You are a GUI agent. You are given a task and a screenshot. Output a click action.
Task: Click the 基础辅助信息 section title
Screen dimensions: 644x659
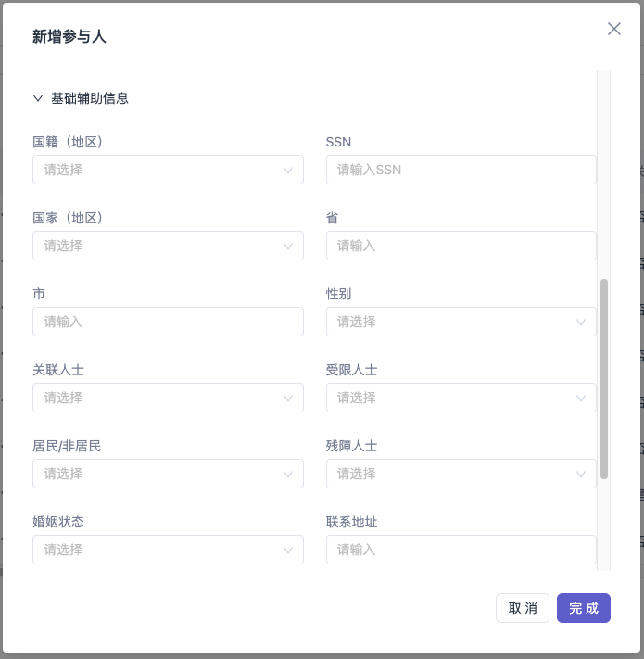[x=90, y=98]
